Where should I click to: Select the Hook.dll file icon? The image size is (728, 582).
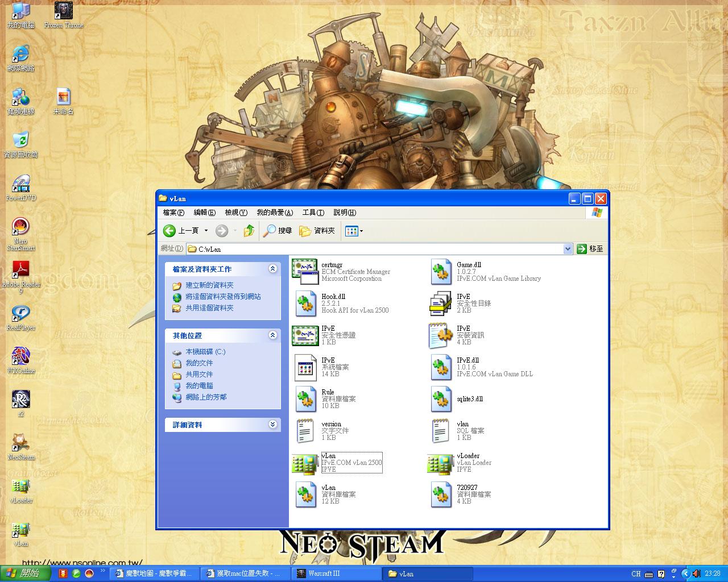point(305,304)
